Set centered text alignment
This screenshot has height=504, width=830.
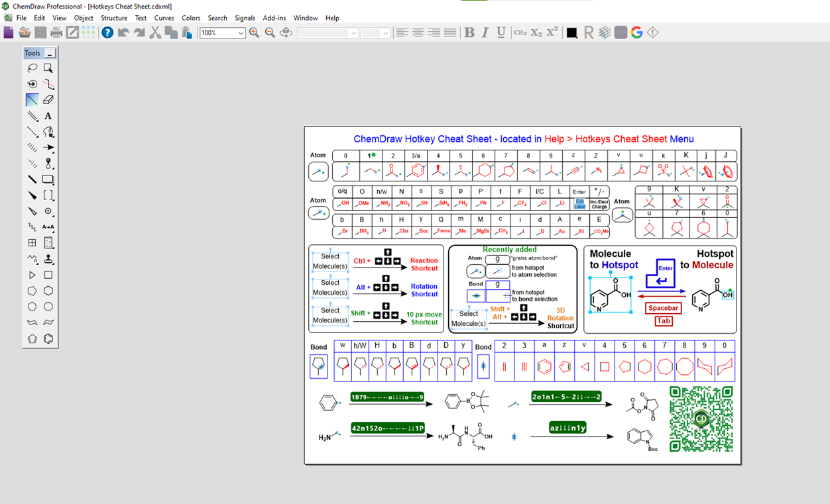418,32
